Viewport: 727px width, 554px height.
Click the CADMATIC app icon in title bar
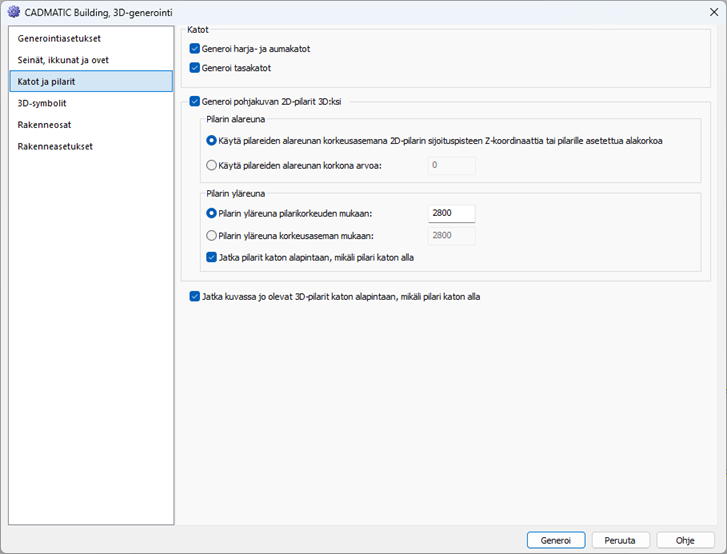pos(14,12)
